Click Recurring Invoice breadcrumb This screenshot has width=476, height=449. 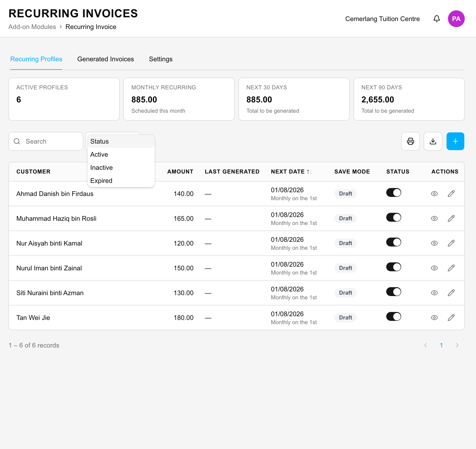click(91, 27)
